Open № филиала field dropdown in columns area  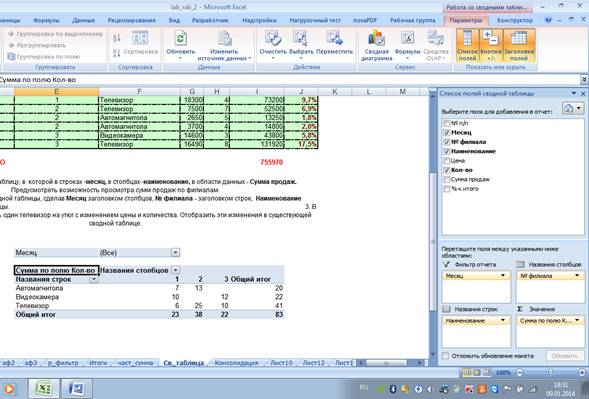pyautogui.click(x=577, y=276)
